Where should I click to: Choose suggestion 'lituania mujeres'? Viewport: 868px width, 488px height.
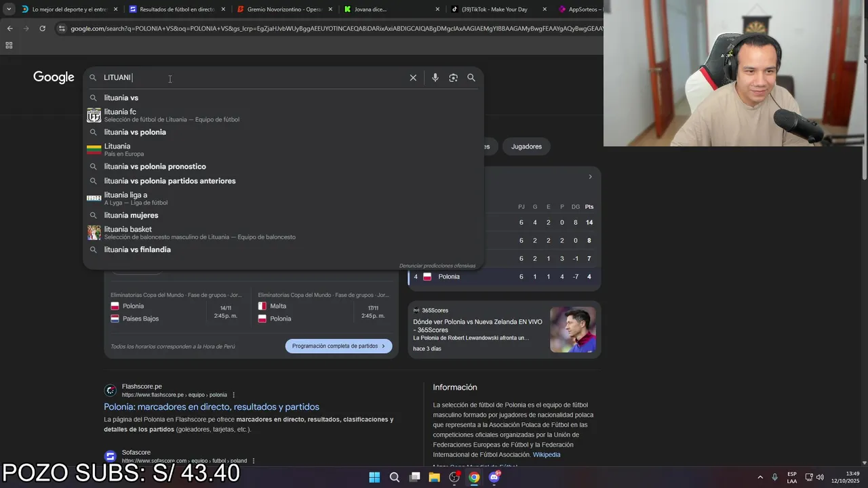point(283,216)
